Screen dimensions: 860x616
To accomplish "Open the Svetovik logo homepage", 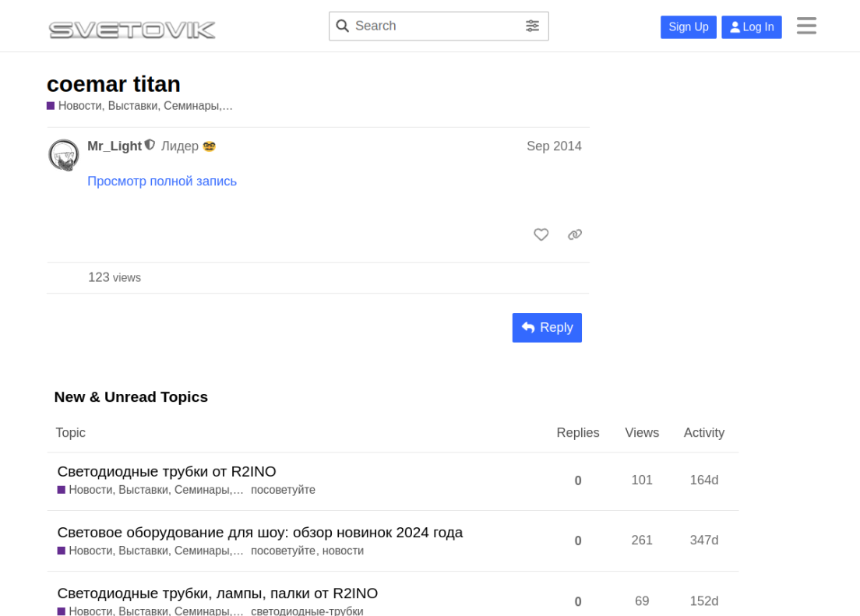I will coord(132,30).
